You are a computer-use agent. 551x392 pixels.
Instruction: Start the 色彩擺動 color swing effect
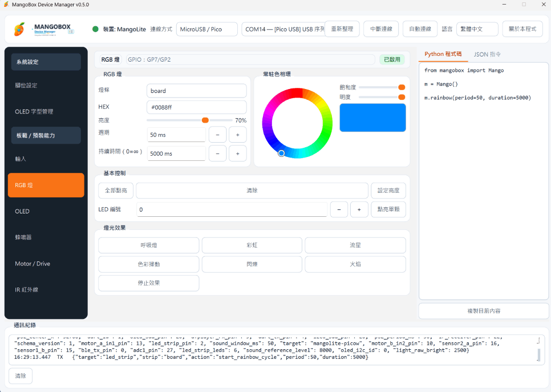pyautogui.click(x=149, y=264)
